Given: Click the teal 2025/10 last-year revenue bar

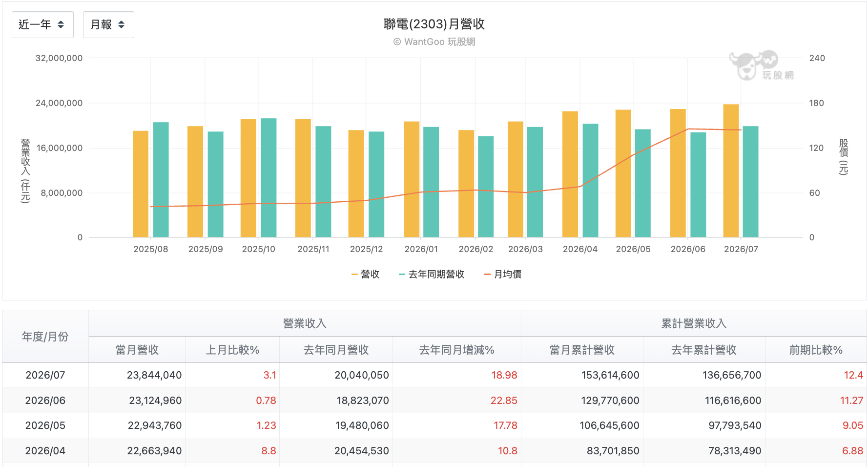Looking at the screenshot, I should tap(269, 178).
